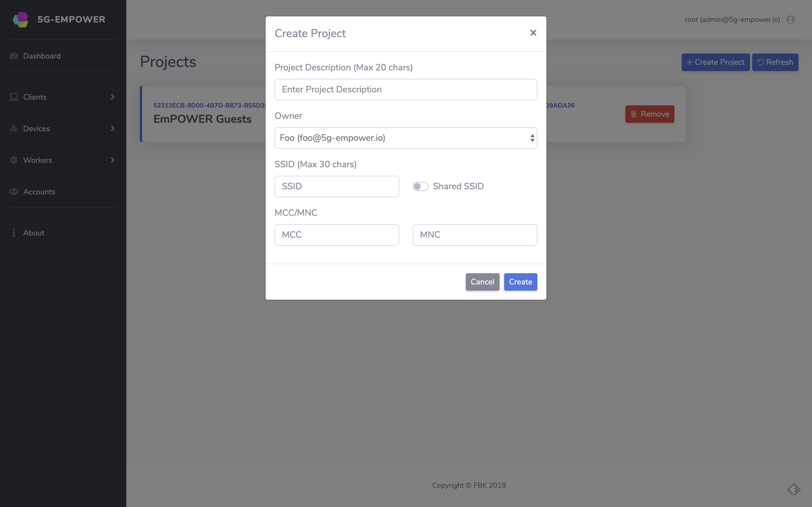The width and height of the screenshot is (812, 507).
Task: Open the About section
Action: [x=33, y=232]
